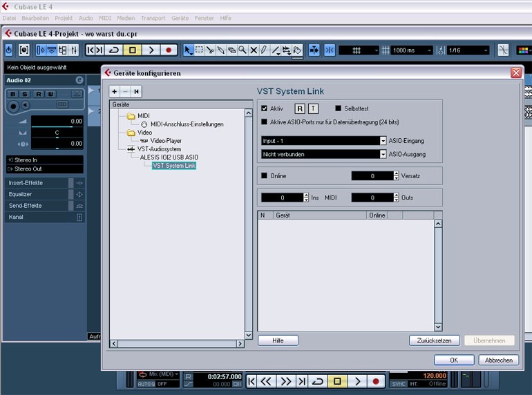Click the add device plus icon
Image resolution: width=532 pixels, height=395 pixels.
pos(114,92)
